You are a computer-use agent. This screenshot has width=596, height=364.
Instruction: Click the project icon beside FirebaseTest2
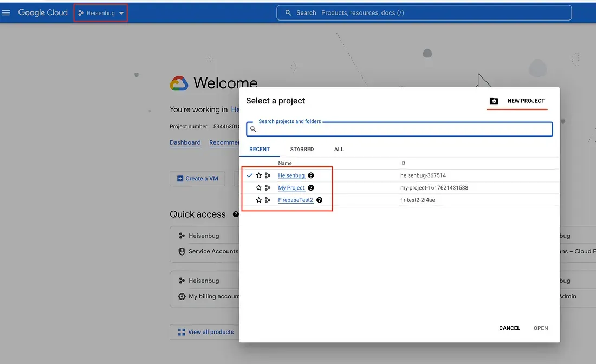pos(268,200)
